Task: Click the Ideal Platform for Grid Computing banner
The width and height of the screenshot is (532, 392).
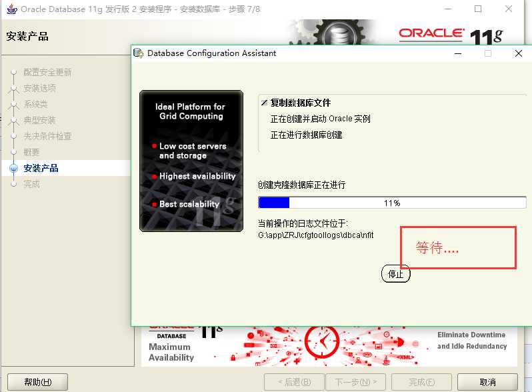Action: click(x=191, y=161)
